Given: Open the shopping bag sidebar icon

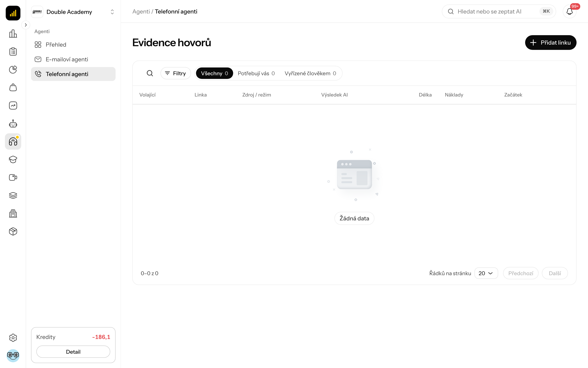Looking at the screenshot, I should click(13, 88).
